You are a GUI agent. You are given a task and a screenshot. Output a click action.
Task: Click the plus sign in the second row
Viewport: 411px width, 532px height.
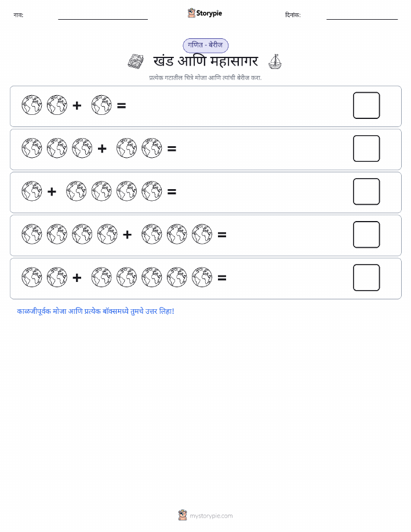pos(102,149)
